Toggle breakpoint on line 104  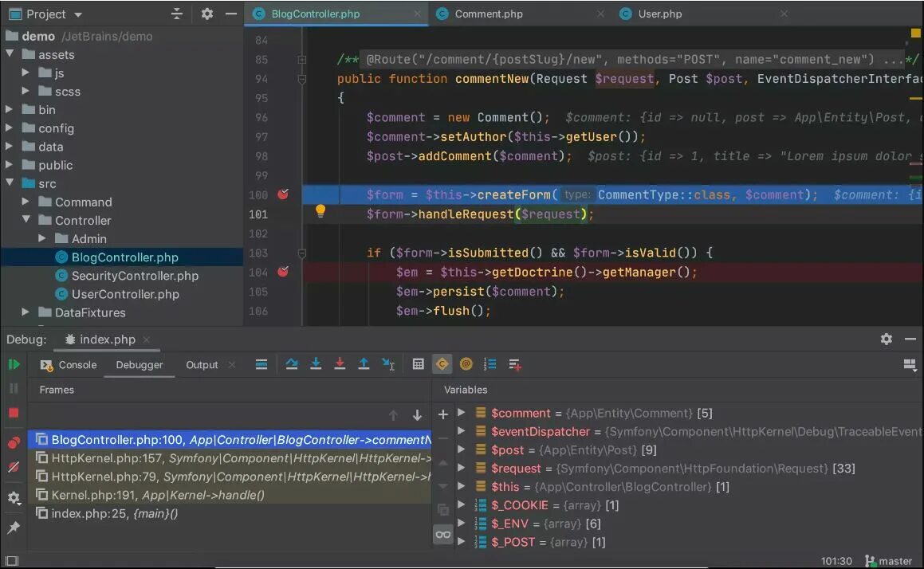[284, 271]
